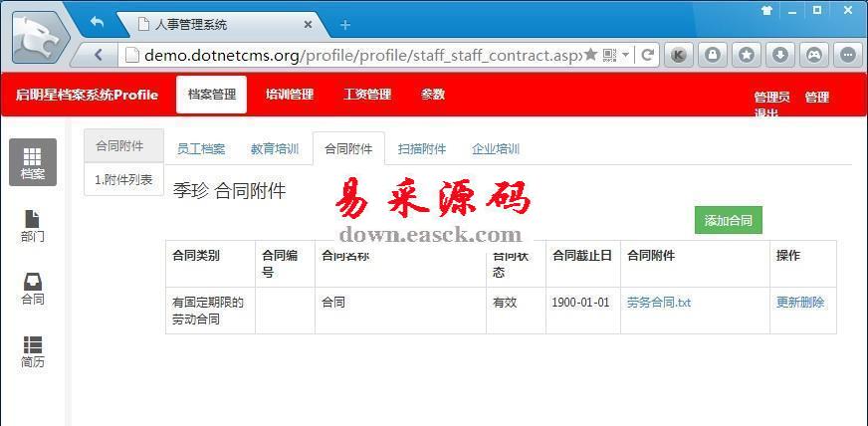The height and width of the screenshot is (426, 868).
Task: Click the K extension toolbar button
Action: [679, 54]
